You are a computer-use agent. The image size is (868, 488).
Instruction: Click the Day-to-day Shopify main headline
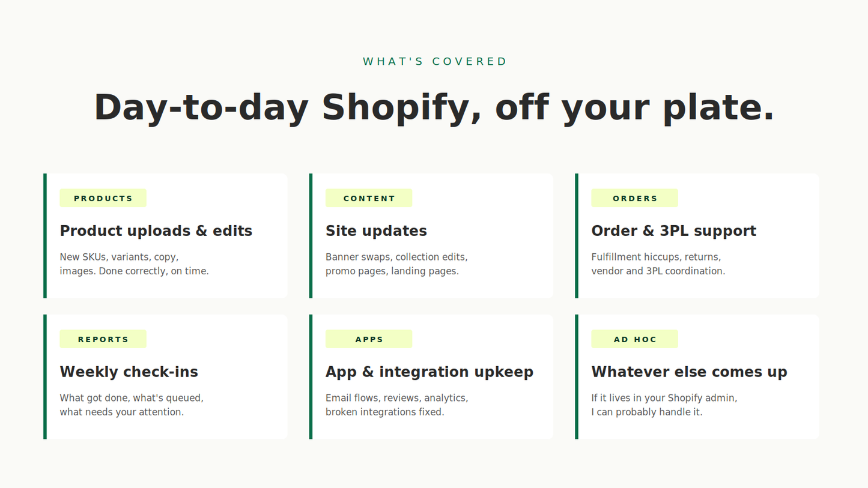434,107
